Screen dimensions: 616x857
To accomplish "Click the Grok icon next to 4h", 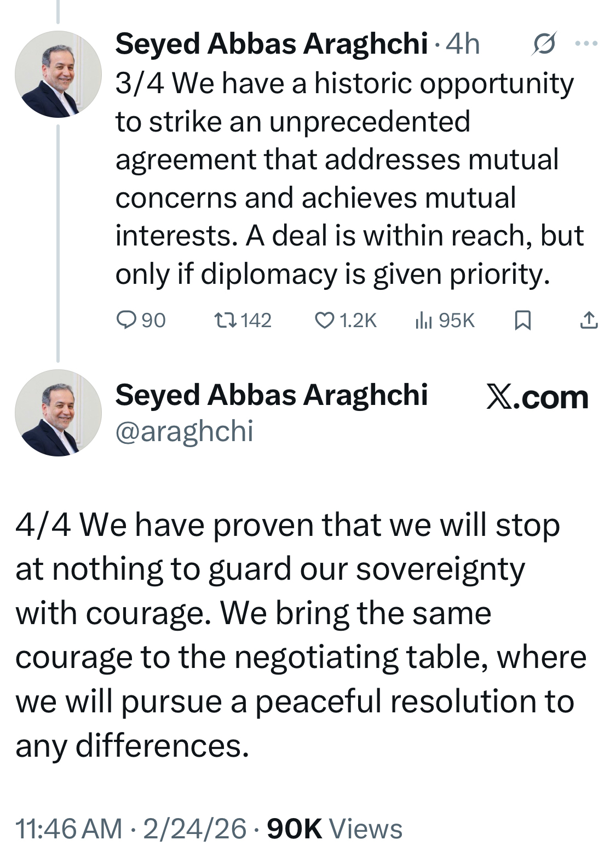I will click(544, 44).
